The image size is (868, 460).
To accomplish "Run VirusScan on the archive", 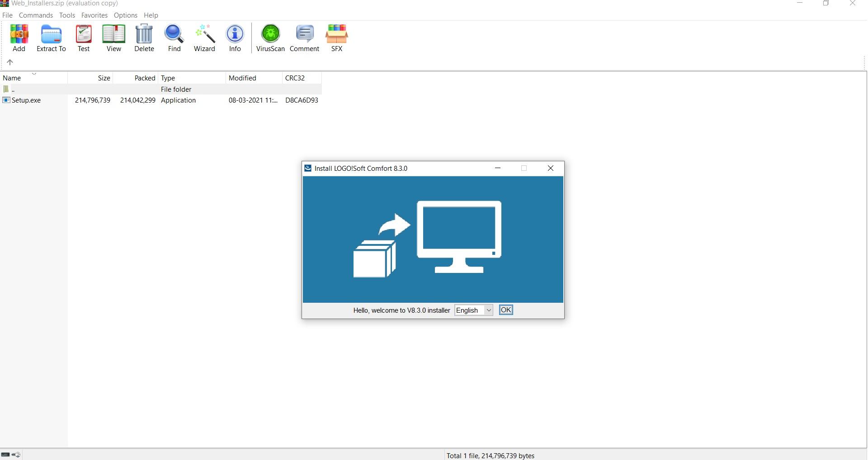I will point(270,38).
